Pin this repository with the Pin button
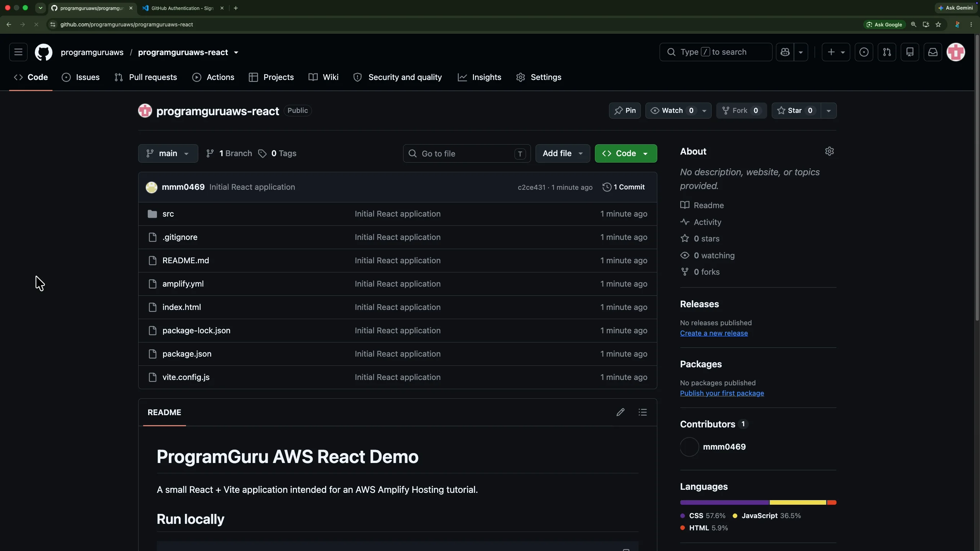The height and width of the screenshot is (551, 980). [x=625, y=111]
